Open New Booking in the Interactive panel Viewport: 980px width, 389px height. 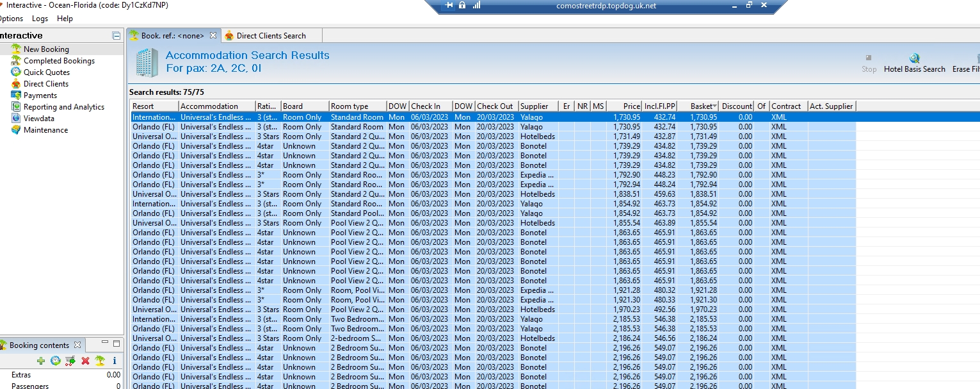(46, 49)
